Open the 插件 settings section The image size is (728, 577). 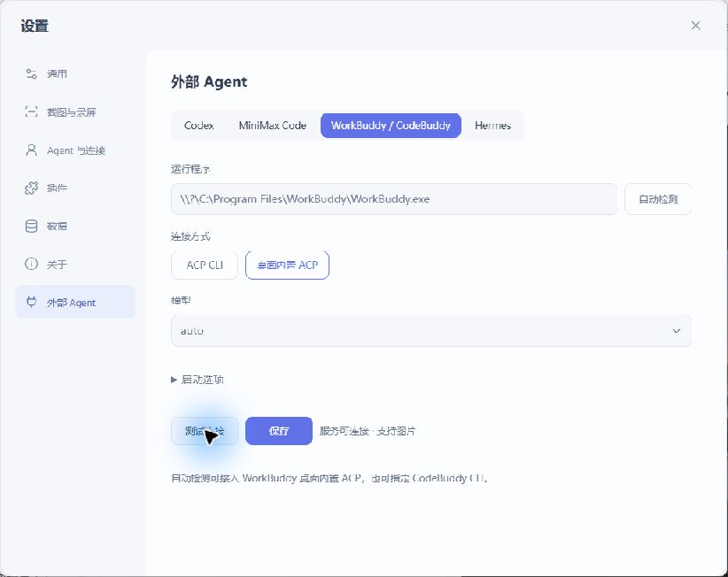[75, 188]
